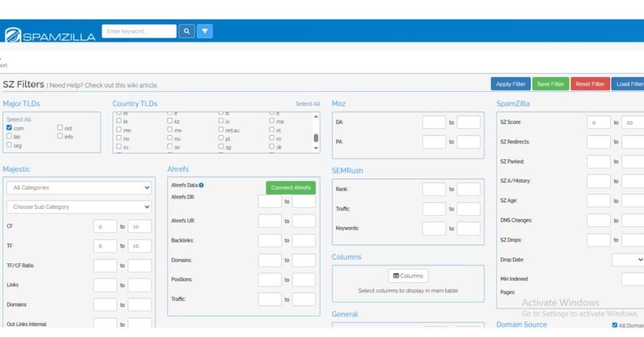
Task: Check the .mx country TLD checkbox
Action: 170,130
